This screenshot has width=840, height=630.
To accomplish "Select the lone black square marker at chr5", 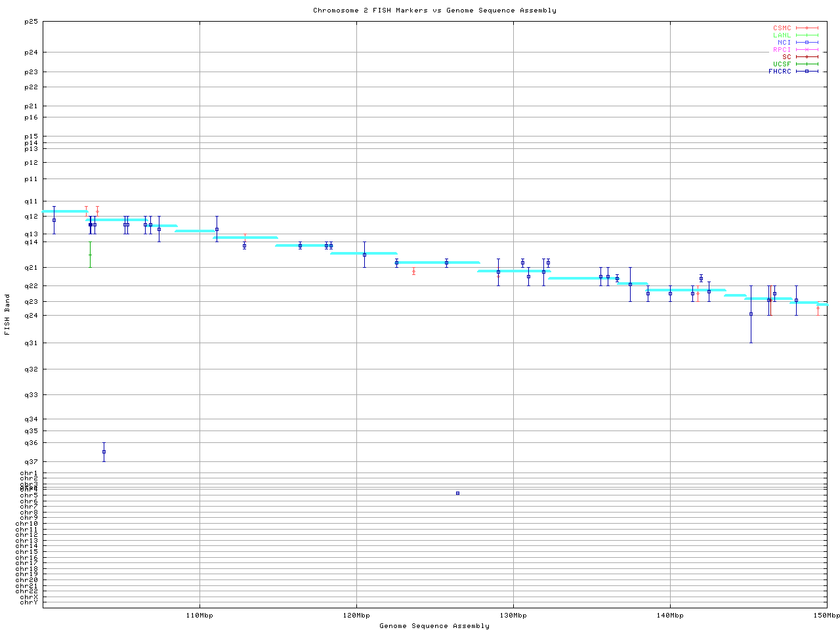I will coord(457,493).
